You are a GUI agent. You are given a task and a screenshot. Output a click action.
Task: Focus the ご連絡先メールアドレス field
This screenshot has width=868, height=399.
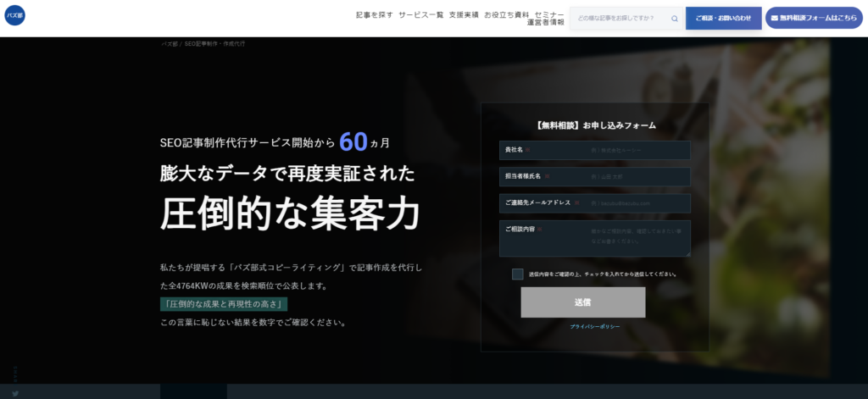594,203
